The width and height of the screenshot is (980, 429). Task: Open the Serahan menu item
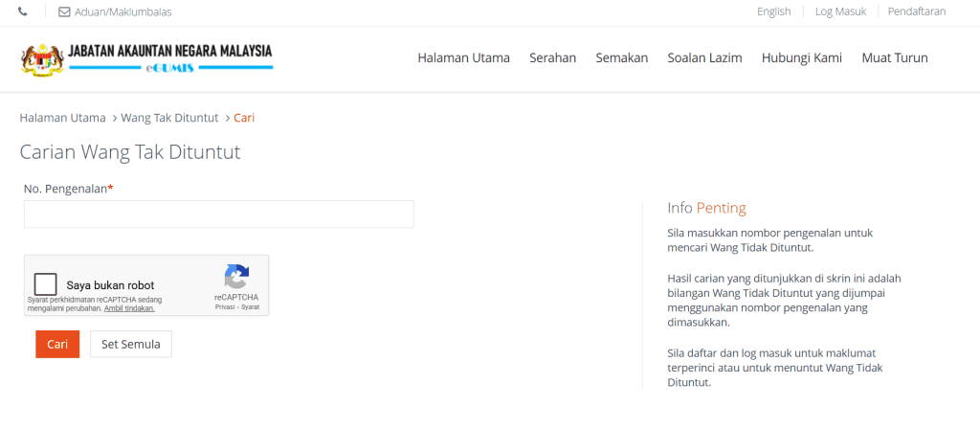552,57
